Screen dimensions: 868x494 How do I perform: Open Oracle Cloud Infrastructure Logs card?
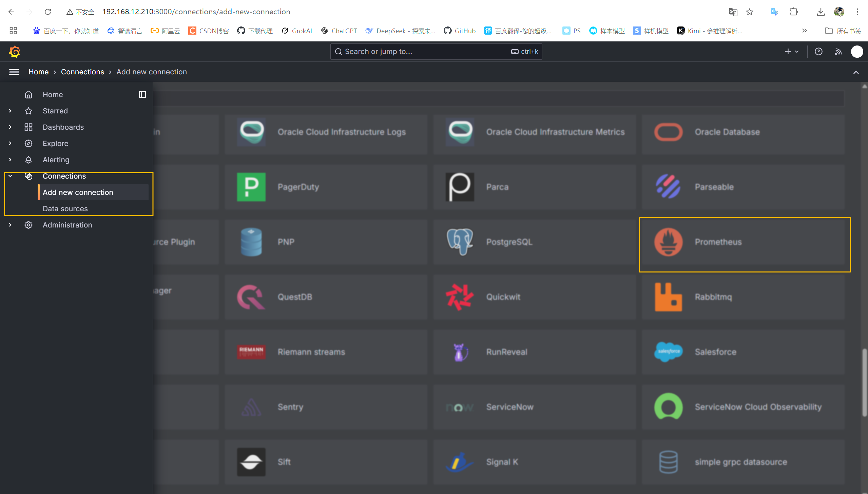(326, 134)
